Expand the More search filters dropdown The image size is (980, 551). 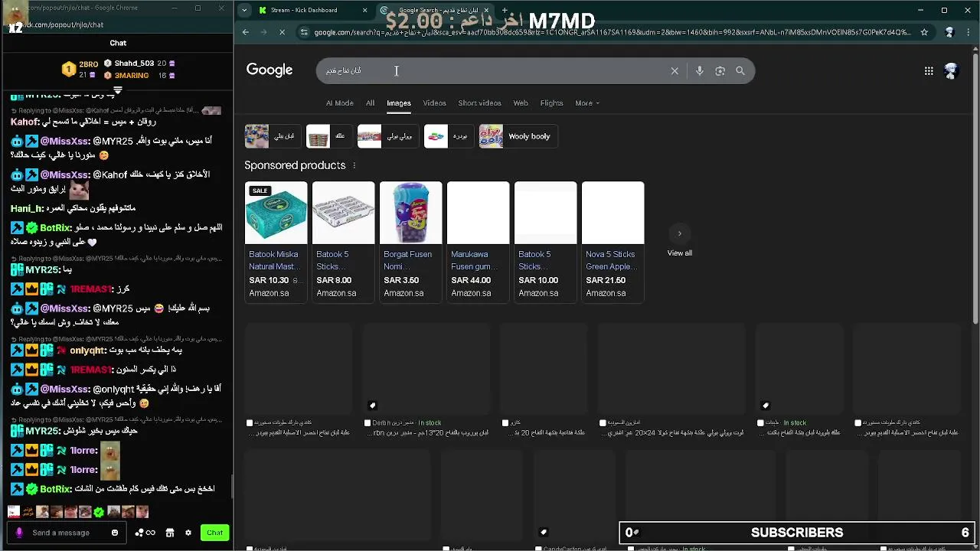click(x=587, y=103)
